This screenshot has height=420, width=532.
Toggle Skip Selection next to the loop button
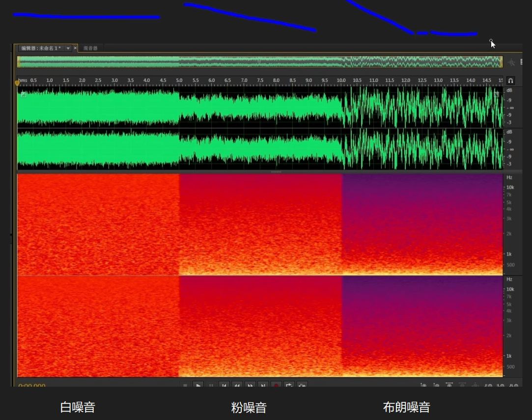point(302,386)
